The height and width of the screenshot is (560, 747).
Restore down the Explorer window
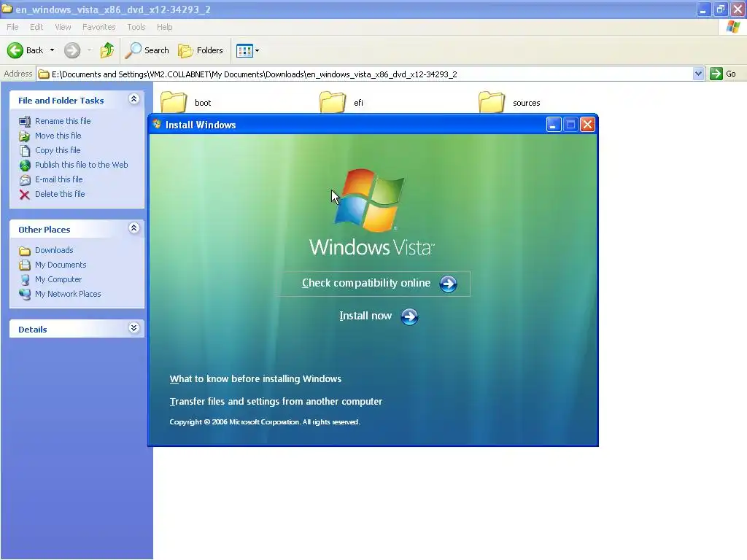[x=720, y=9]
